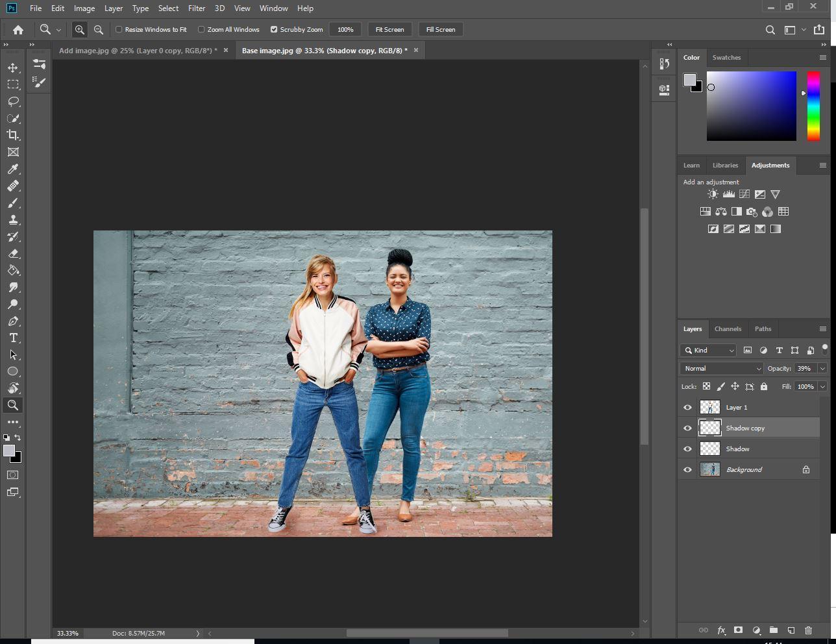Add a Brightness/Contrast adjustment

coord(713,194)
